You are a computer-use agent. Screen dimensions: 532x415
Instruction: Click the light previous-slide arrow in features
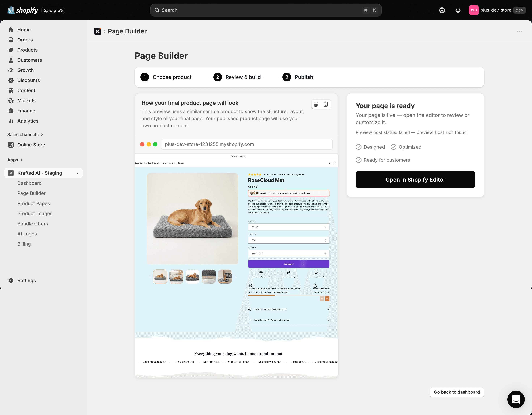click(322, 298)
